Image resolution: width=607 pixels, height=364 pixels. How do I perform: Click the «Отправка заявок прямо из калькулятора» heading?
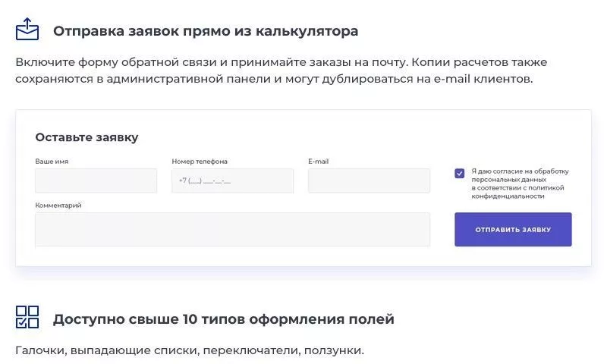[x=206, y=31]
